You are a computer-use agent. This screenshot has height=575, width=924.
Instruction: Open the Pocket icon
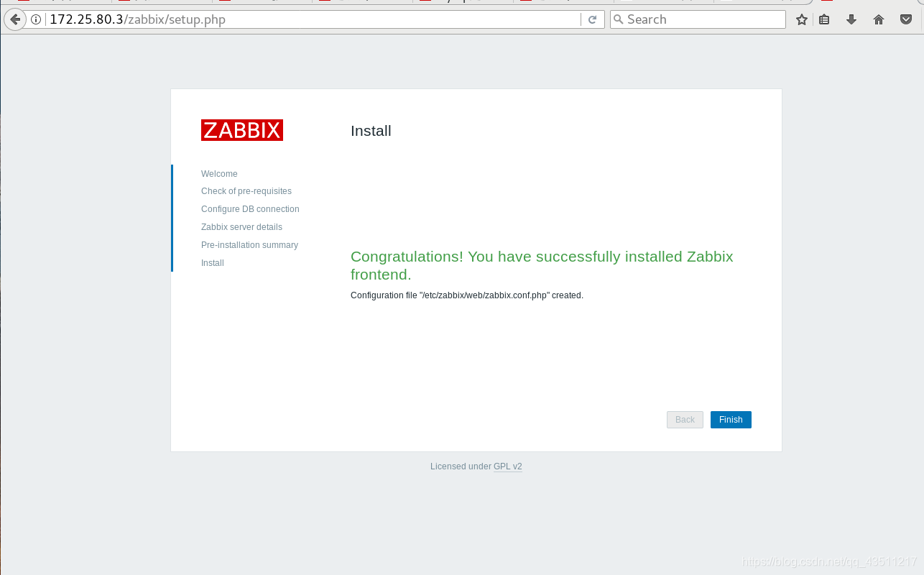click(x=906, y=19)
